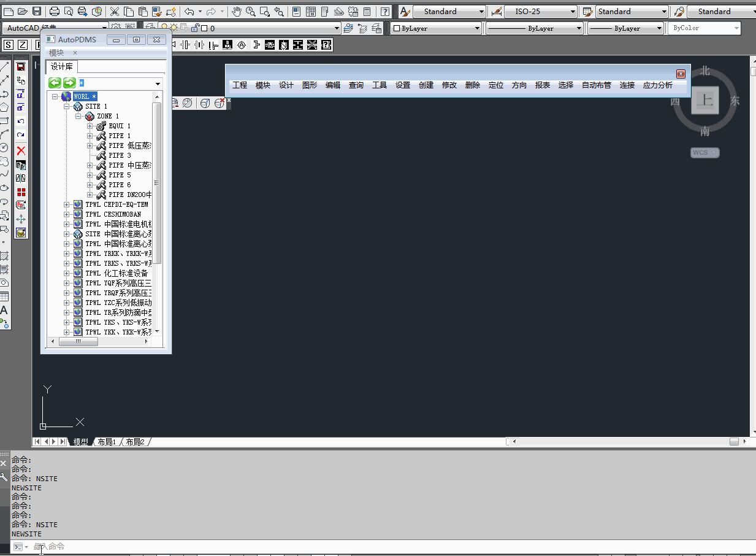Click the green back arrow in AutoPDMS

pos(55,83)
